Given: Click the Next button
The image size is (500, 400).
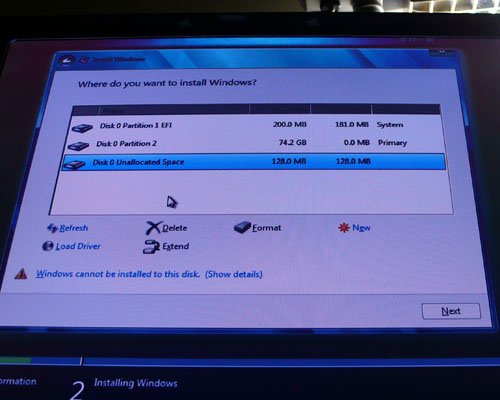Looking at the screenshot, I should [451, 311].
